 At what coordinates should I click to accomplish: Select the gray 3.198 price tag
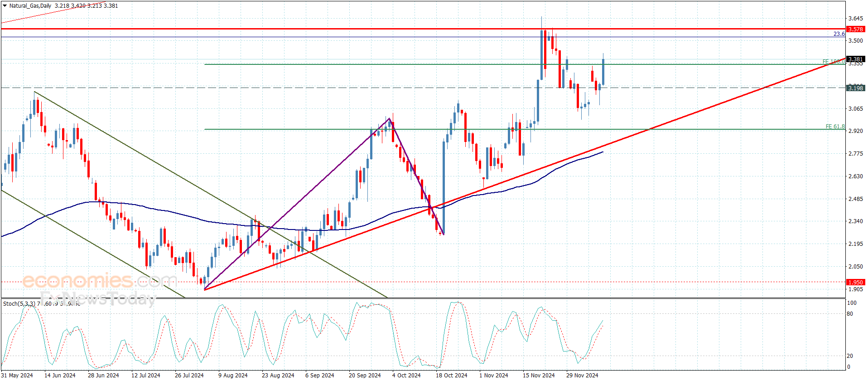tap(855, 88)
